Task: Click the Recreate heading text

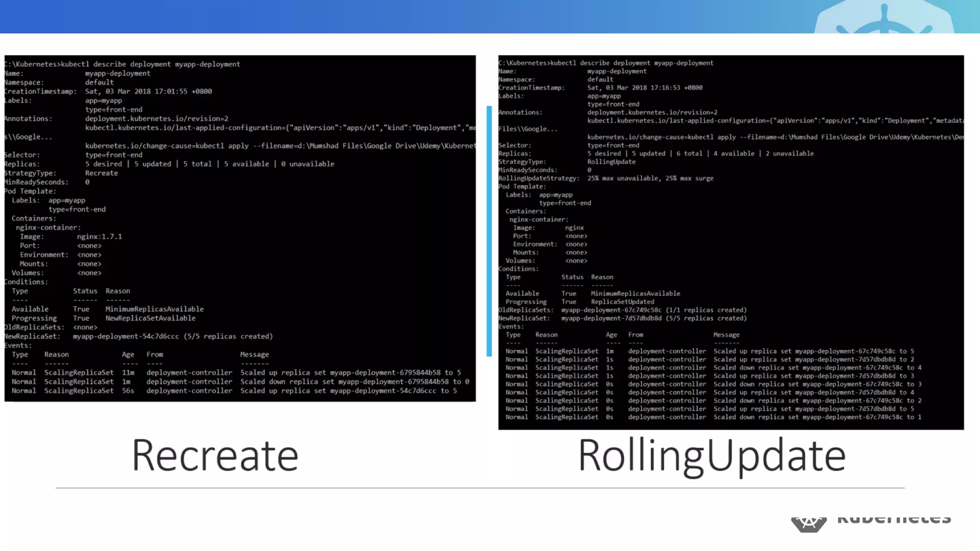Action: coord(215,455)
